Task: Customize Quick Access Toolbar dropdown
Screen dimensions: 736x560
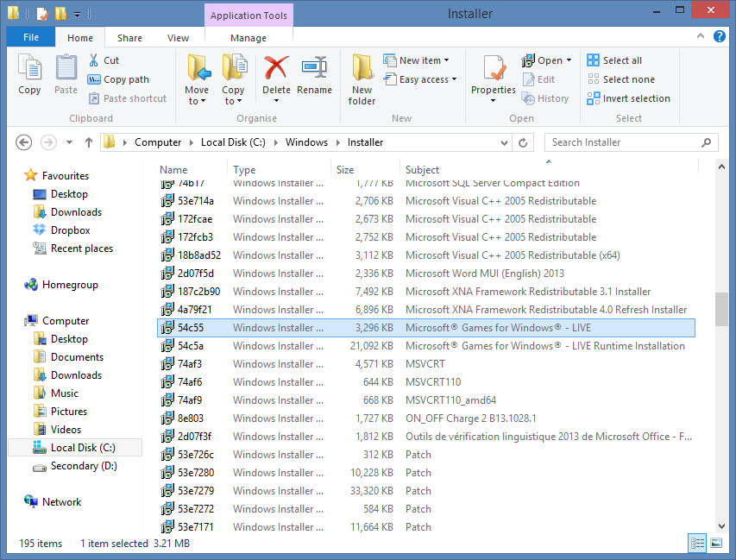Action: point(78,14)
